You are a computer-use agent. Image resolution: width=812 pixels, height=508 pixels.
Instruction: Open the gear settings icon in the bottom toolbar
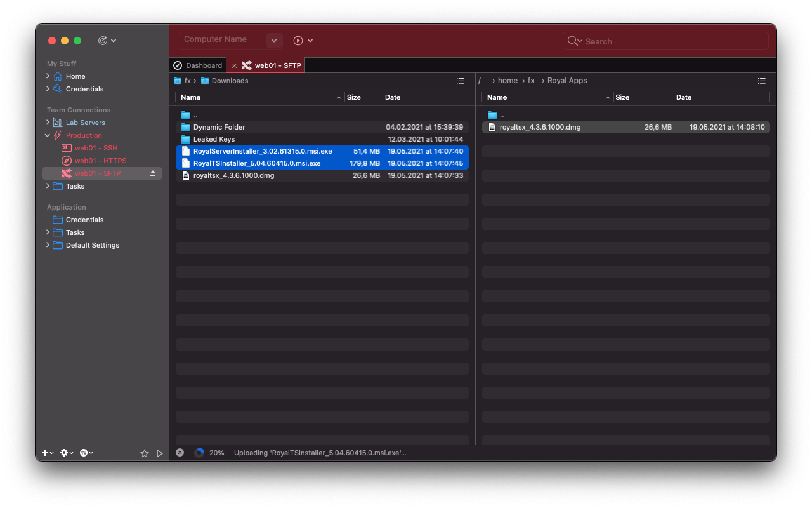point(64,453)
